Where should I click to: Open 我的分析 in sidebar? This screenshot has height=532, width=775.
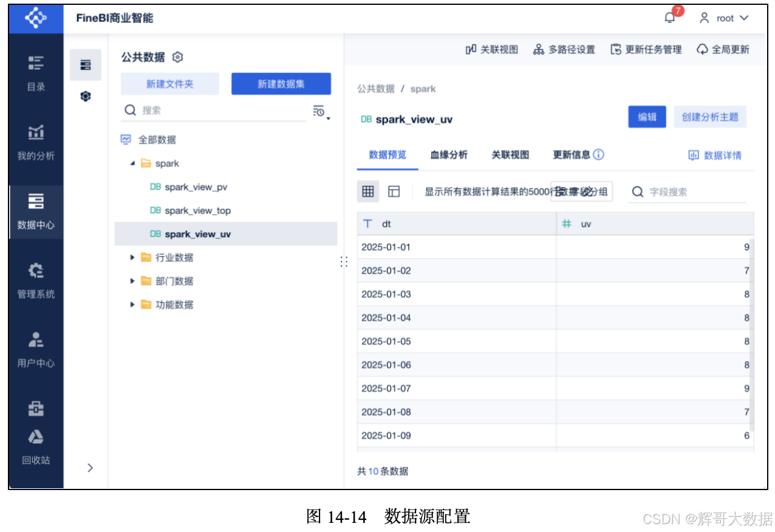click(36, 143)
